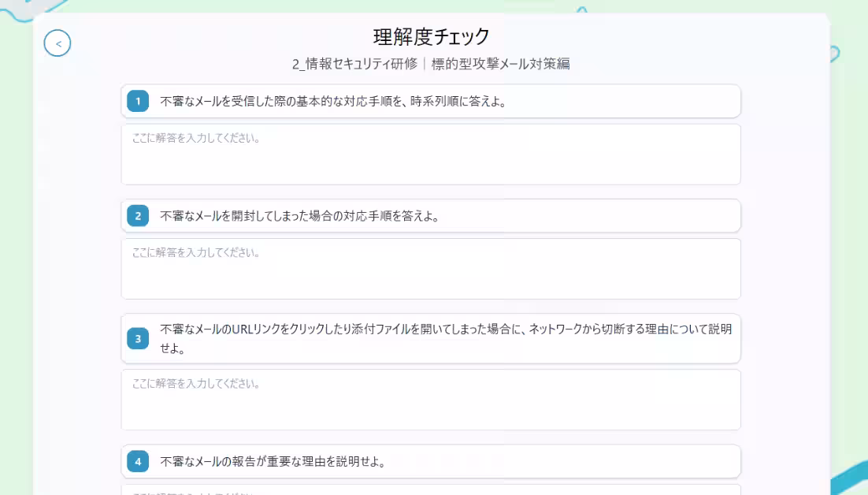The height and width of the screenshot is (495, 868).
Task: Click question text 不審なメールの報告が重要な理由を説明せよ
Action: point(273,462)
